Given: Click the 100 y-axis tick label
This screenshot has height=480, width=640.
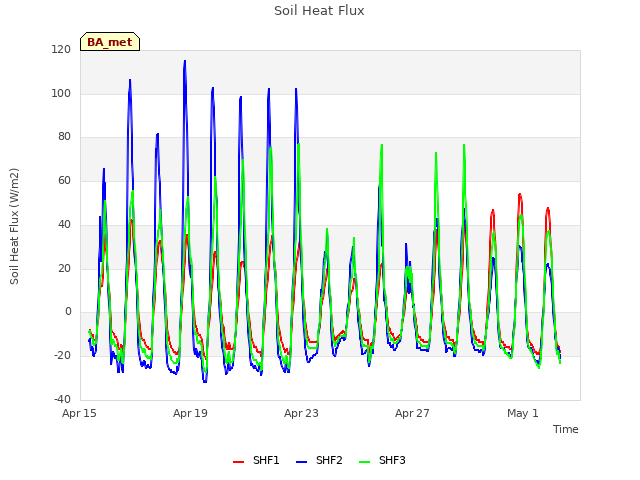Looking at the screenshot, I should pyautogui.click(x=61, y=93).
